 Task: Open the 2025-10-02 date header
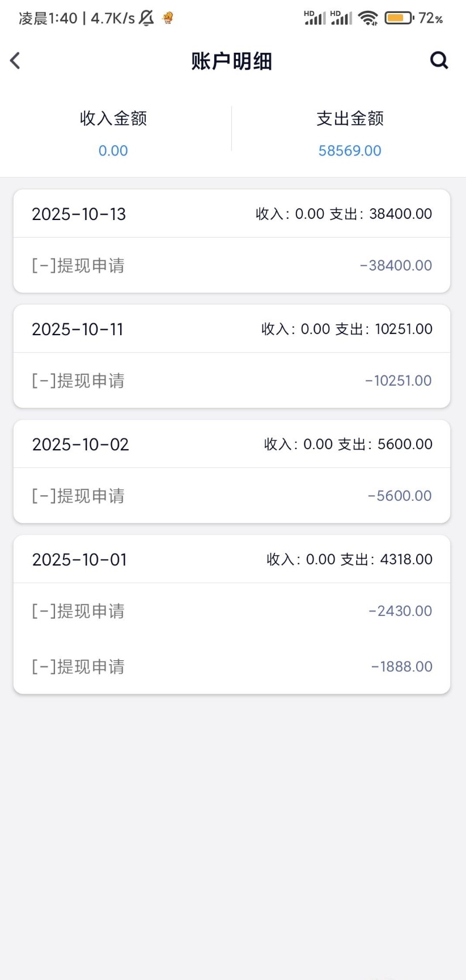81,445
